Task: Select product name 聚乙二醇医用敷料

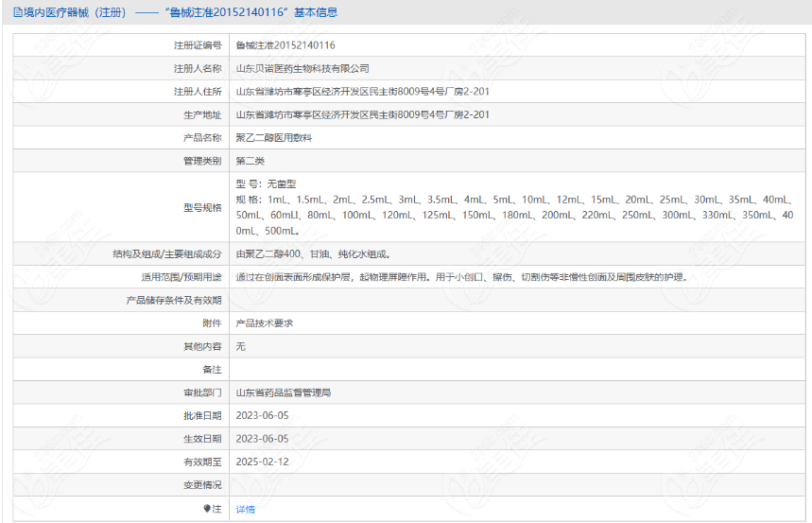Action: click(274, 137)
